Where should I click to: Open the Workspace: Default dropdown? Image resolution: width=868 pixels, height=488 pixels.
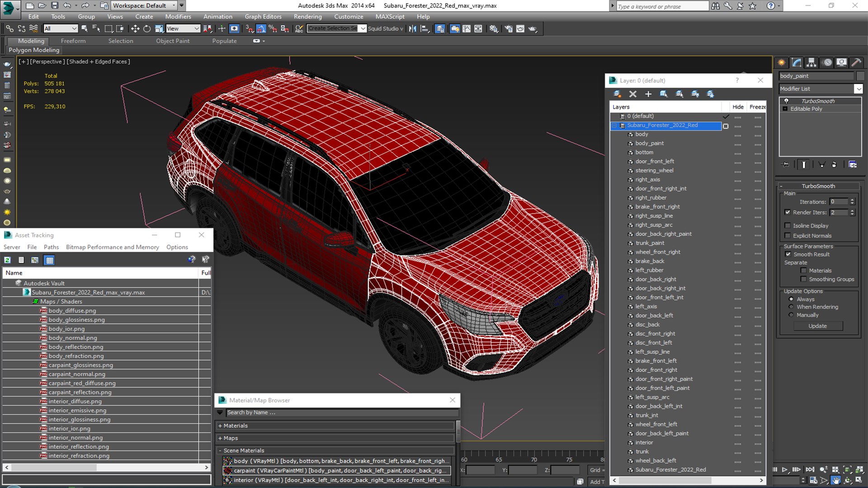pos(144,5)
